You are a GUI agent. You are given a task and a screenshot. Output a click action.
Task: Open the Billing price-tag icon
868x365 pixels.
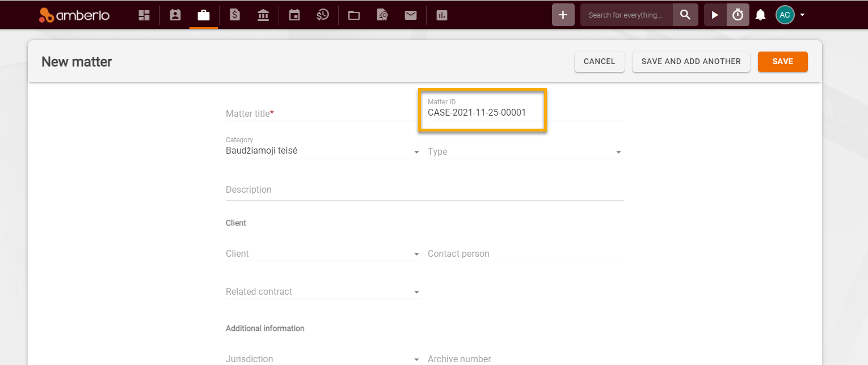pos(234,15)
